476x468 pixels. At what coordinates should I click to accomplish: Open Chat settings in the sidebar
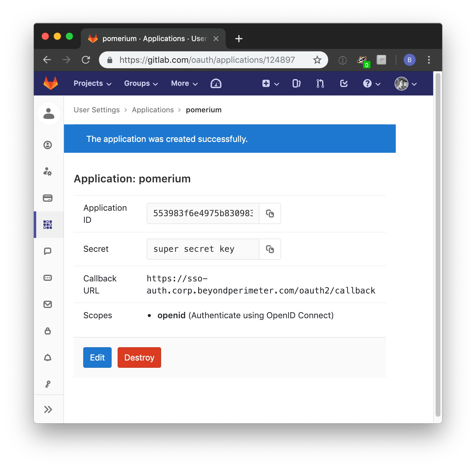tap(48, 251)
